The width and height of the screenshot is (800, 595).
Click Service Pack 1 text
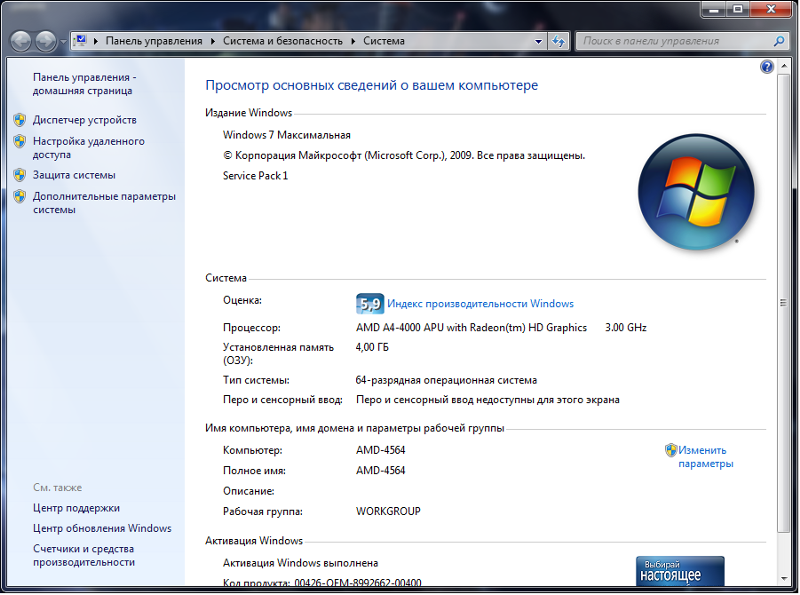point(255,176)
